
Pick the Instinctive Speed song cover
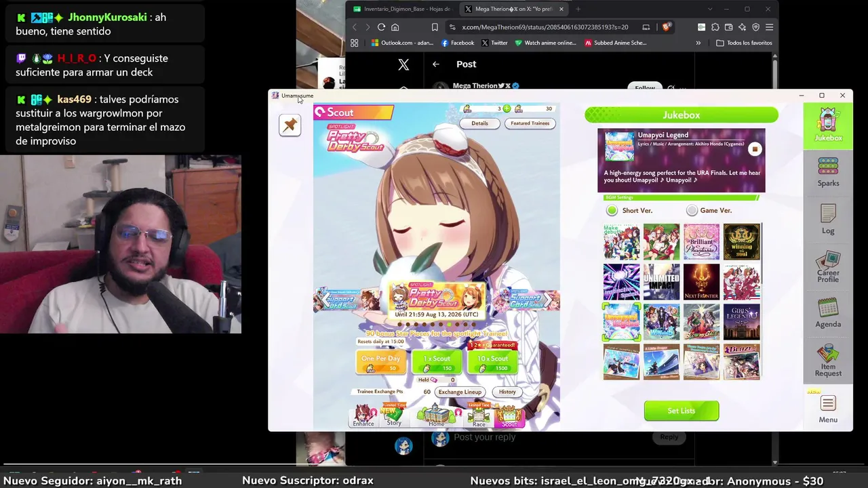[x=621, y=282]
